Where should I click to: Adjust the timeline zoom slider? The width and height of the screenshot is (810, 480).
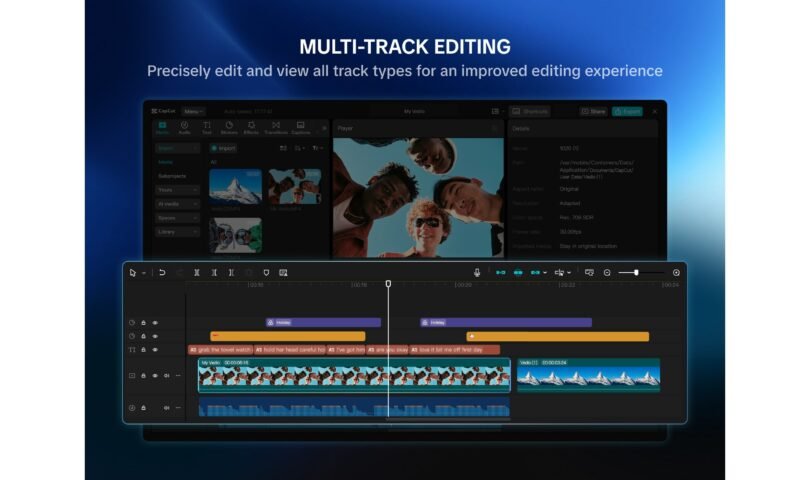pyautogui.click(x=636, y=272)
